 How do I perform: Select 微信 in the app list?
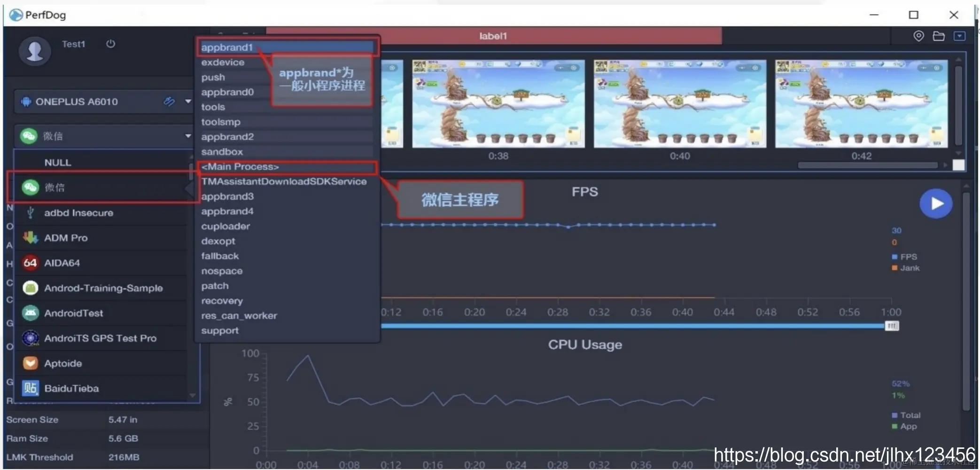[x=101, y=187]
